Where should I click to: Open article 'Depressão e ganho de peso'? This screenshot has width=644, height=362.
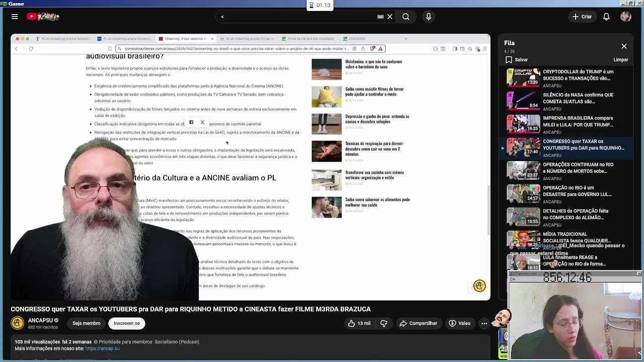(377, 119)
